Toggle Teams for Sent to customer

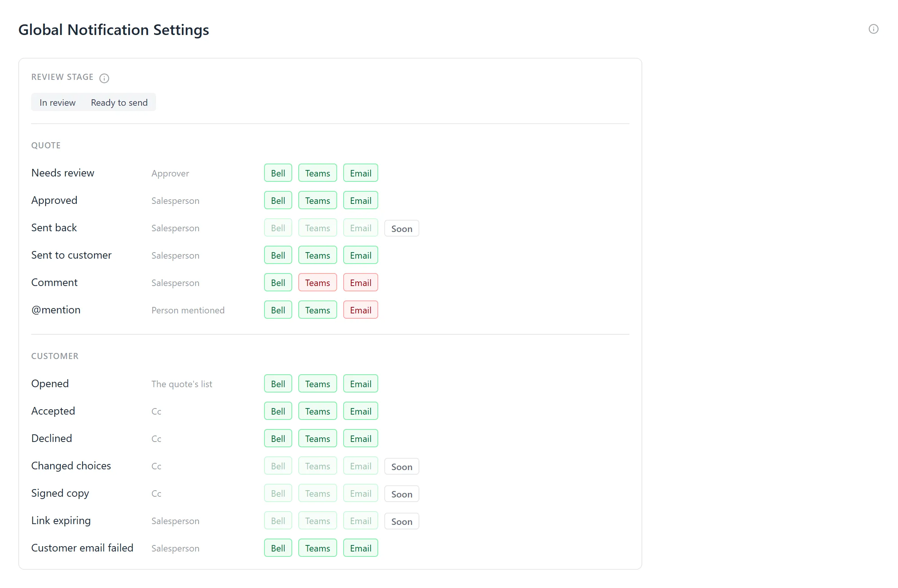(318, 255)
